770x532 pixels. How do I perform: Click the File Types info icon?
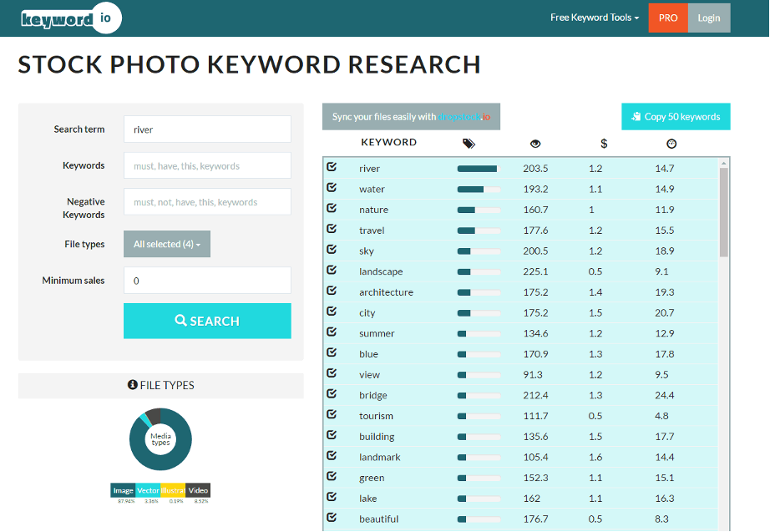click(x=132, y=385)
